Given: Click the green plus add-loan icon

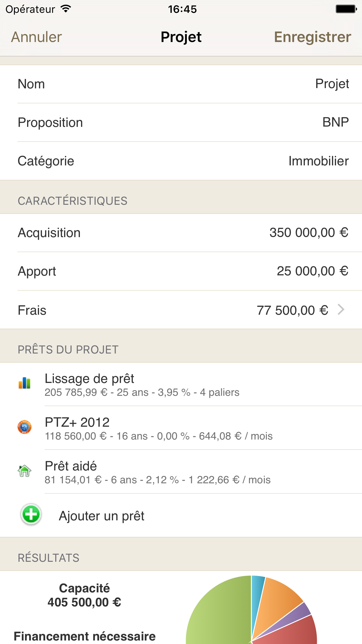Looking at the screenshot, I should point(31,514).
